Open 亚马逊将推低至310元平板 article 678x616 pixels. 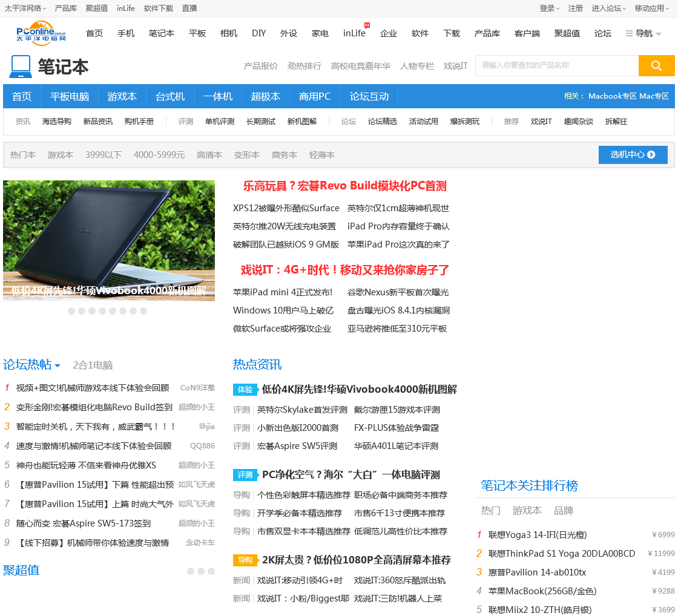tap(397, 329)
